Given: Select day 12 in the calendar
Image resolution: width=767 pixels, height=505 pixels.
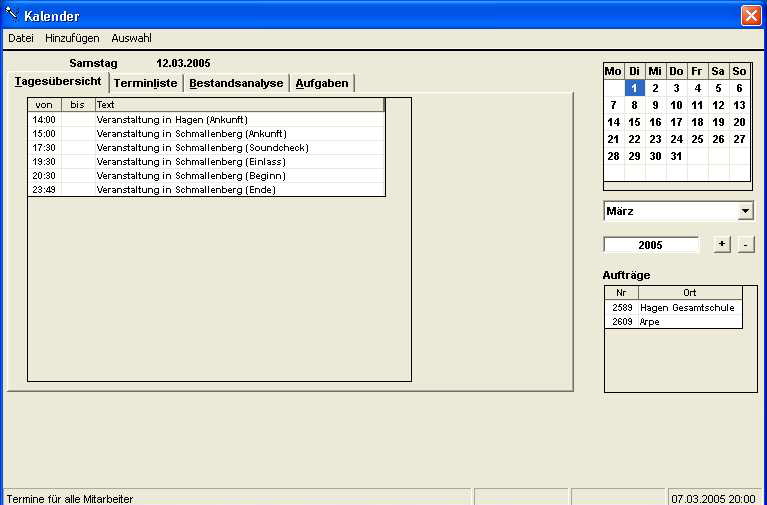Looking at the screenshot, I should click(x=718, y=105).
